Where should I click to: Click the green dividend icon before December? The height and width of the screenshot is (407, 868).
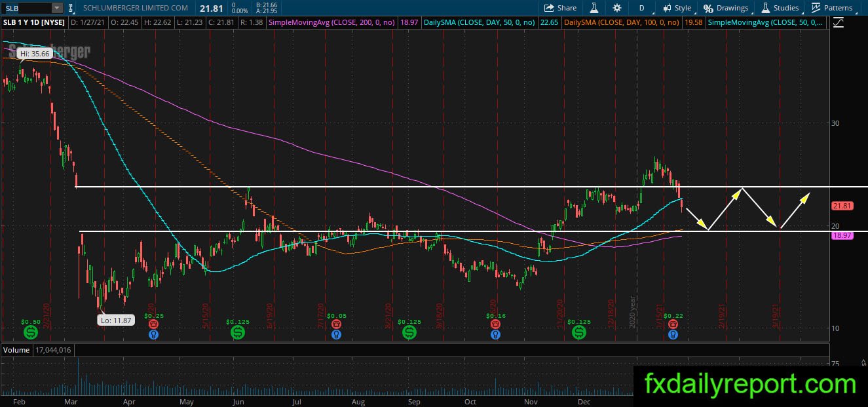click(579, 333)
